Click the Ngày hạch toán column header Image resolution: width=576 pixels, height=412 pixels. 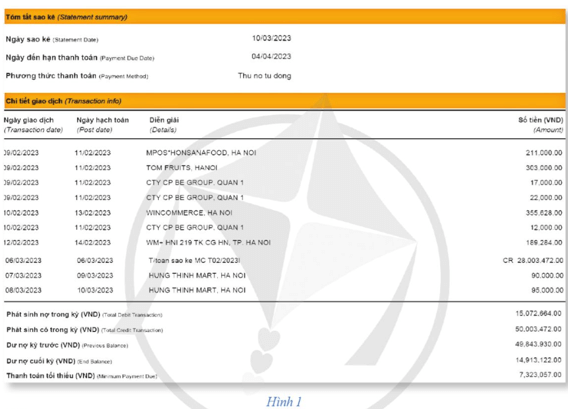[102, 125]
